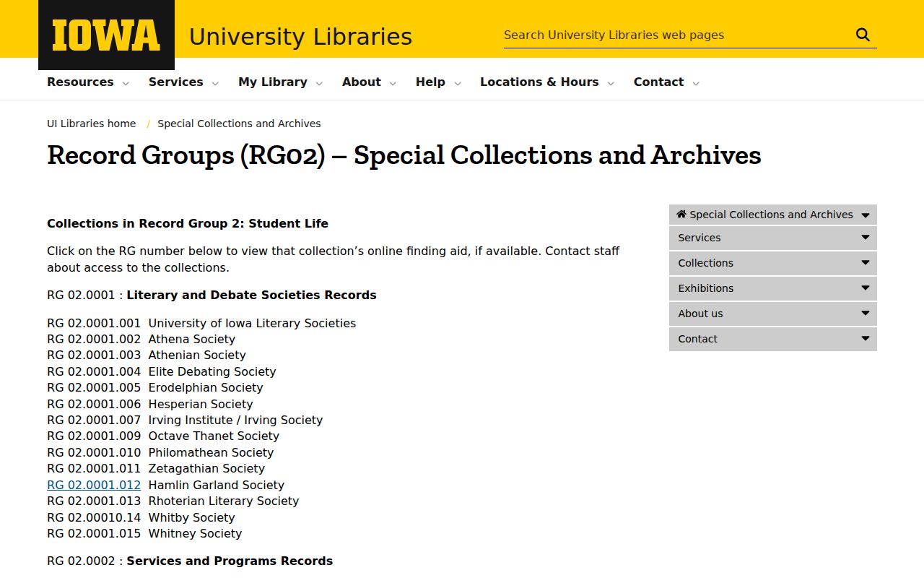Click the Zetagathian Society entry

tap(206, 468)
